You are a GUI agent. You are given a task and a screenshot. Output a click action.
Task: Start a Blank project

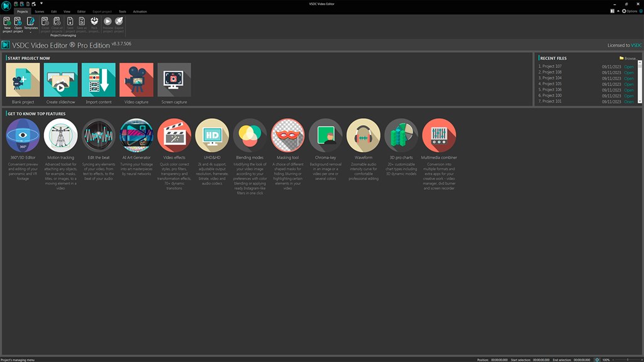tap(23, 80)
